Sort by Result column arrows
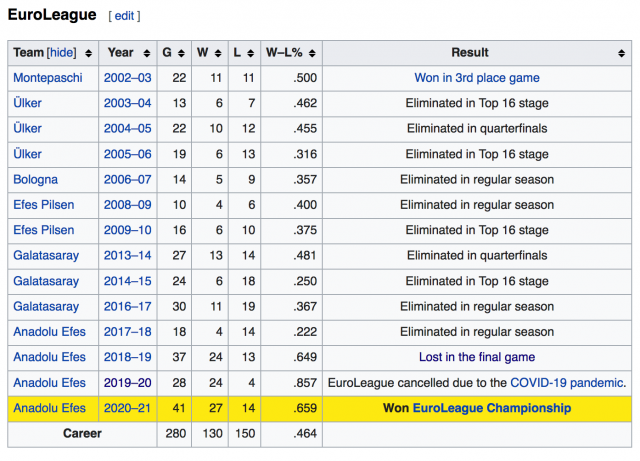This screenshot has height=461, width=640. coord(621,53)
